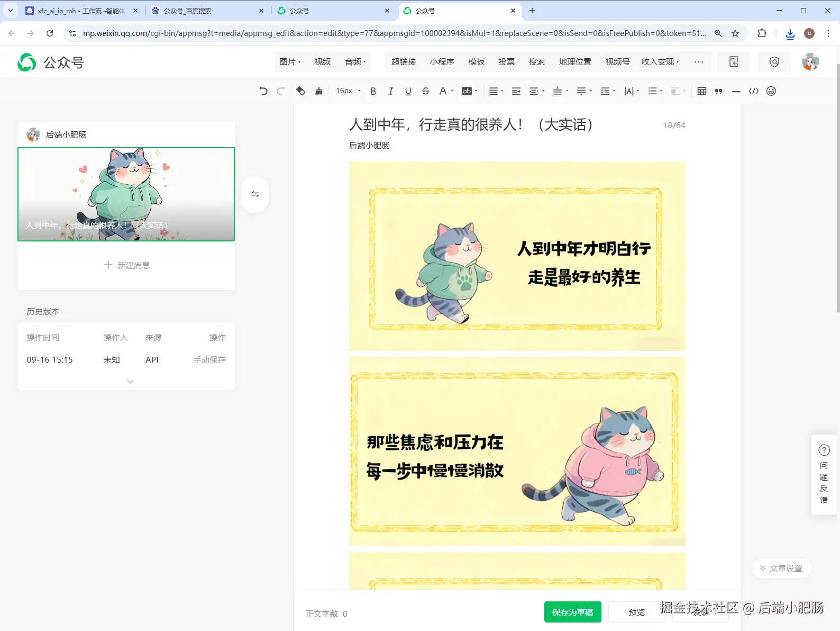Select the cat article cover thumbnail

pyautogui.click(x=126, y=194)
